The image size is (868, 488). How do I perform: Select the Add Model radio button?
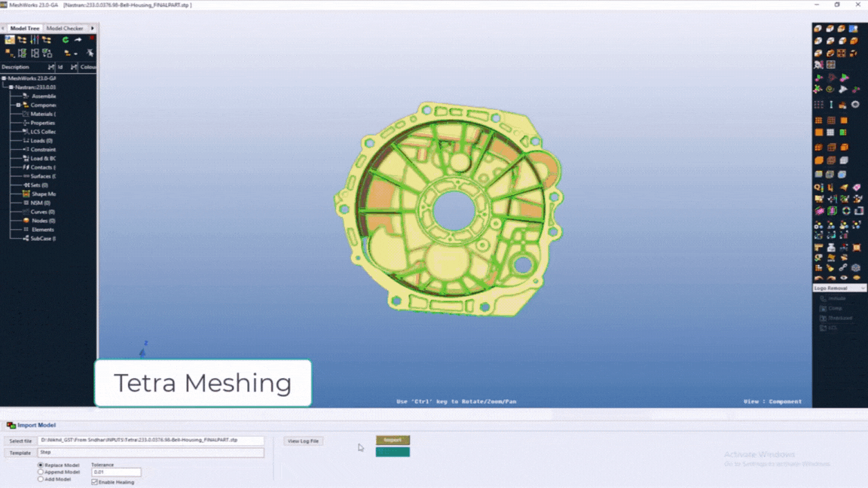click(41, 479)
